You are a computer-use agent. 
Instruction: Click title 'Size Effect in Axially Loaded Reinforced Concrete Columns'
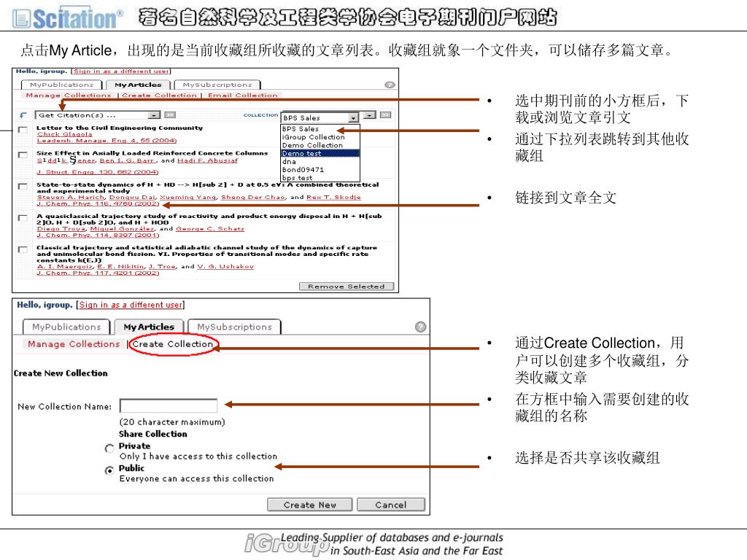152,153
